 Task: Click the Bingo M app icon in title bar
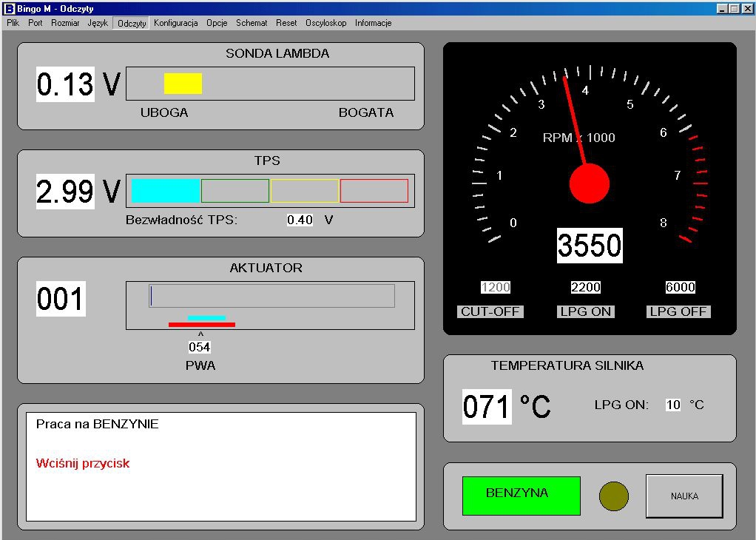tap(9, 9)
